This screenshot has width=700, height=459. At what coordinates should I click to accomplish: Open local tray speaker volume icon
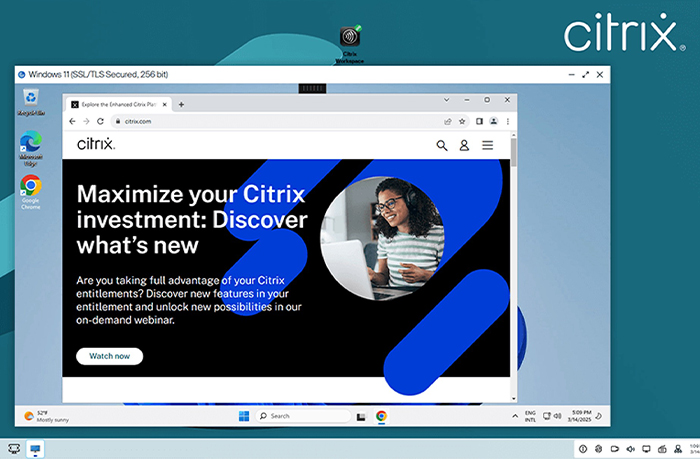pyautogui.click(x=630, y=449)
